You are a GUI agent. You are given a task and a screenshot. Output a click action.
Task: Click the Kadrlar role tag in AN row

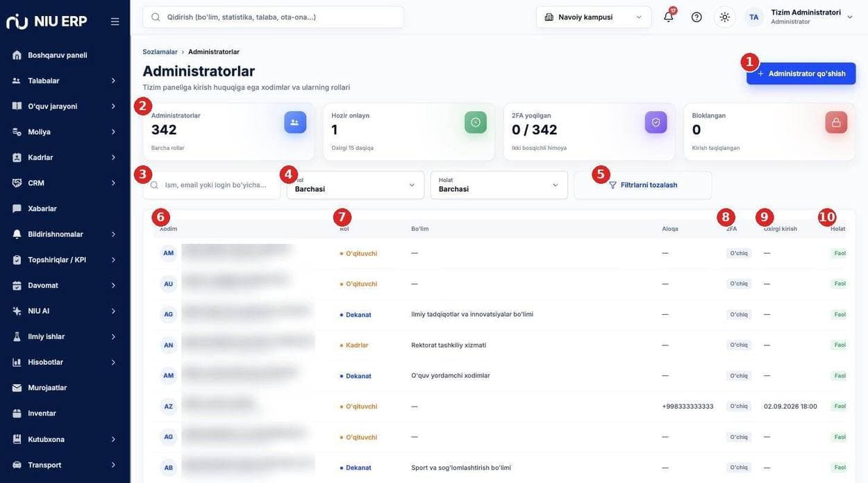point(354,345)
